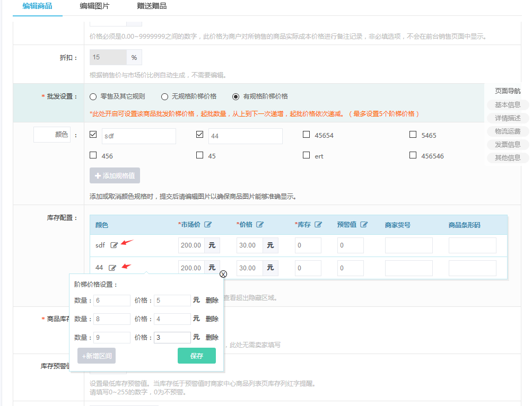Delete the tier row with quantity 6
The height and width of the screenshot is (406, 532).
click(212, 300)
